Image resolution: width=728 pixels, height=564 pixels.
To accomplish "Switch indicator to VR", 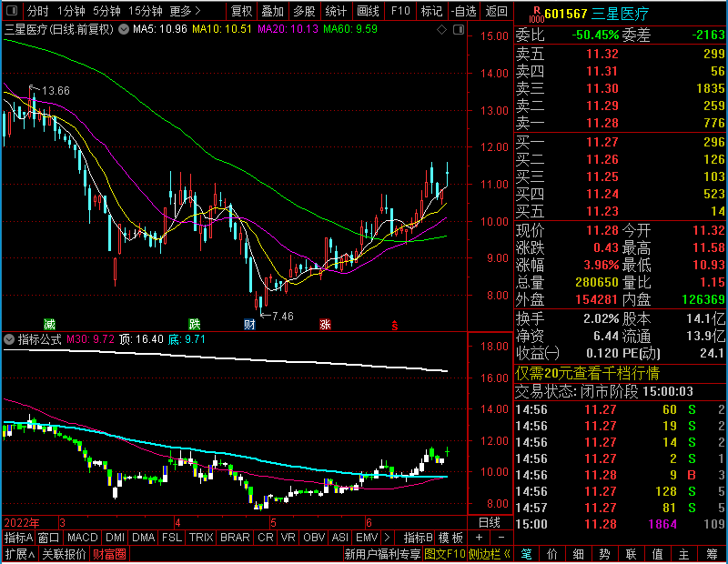I will [x=288, y=538].
